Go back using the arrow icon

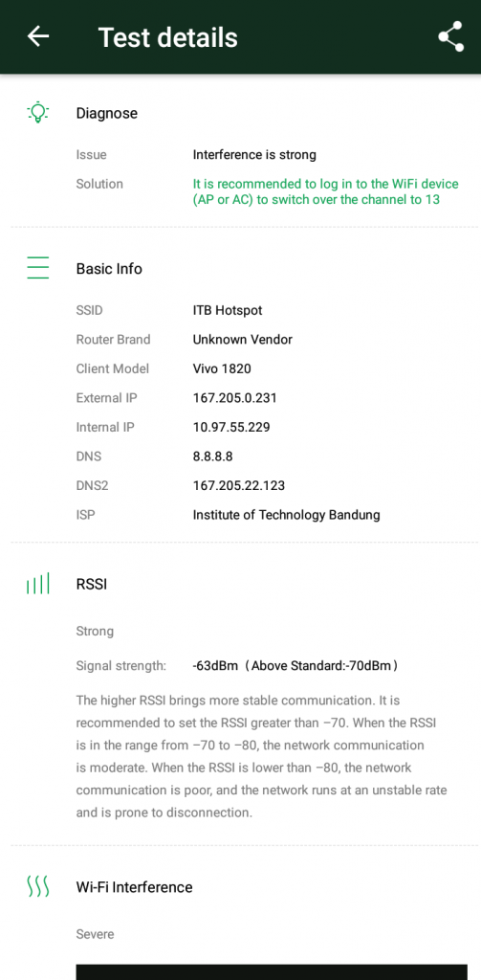(38, 36)
